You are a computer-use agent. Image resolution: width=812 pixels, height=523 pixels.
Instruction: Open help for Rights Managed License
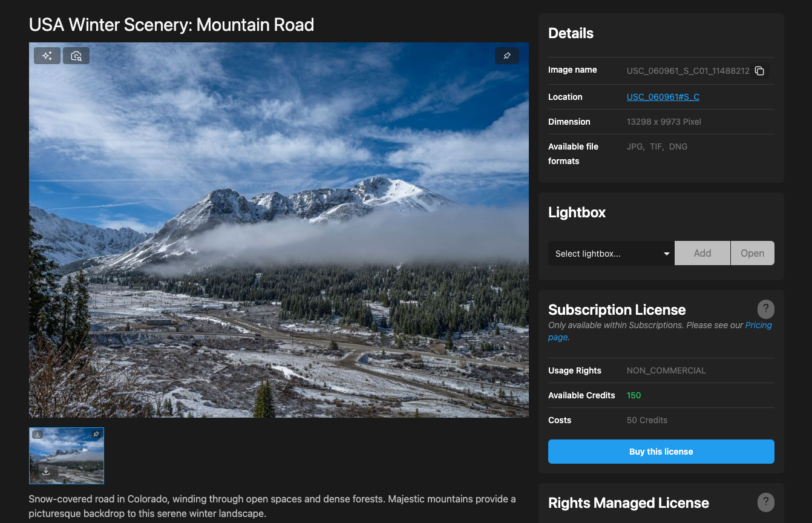point(765,502)
